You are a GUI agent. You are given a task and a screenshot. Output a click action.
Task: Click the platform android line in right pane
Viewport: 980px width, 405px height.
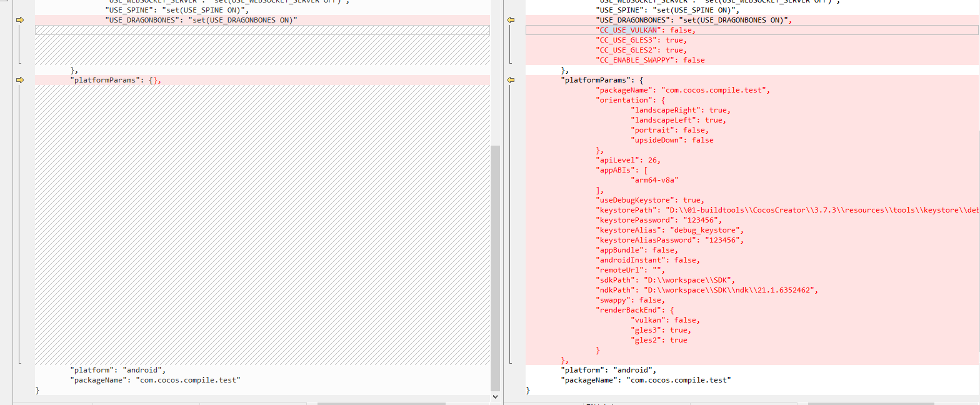coord(609,370)
